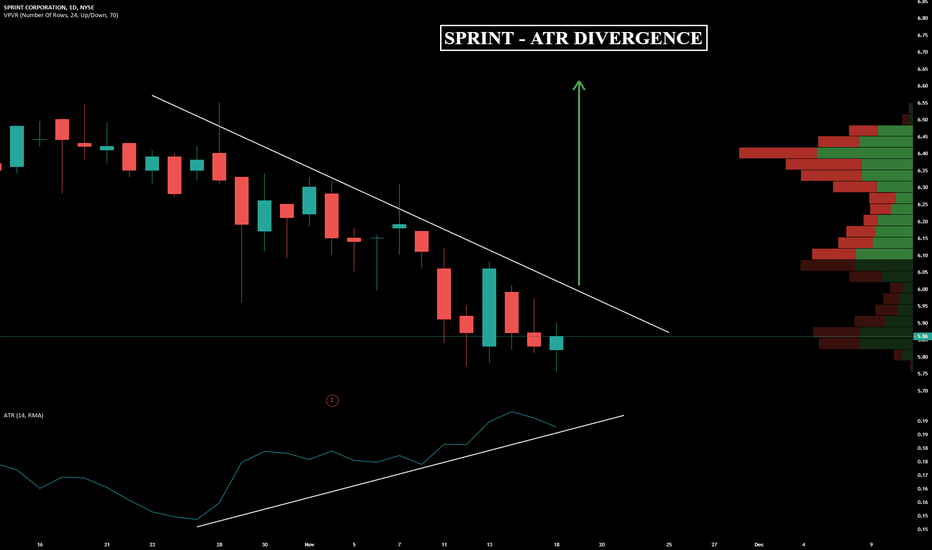Click date label 9 on time axis
Screen dimensions: 932x550
(x=871, y=545)
